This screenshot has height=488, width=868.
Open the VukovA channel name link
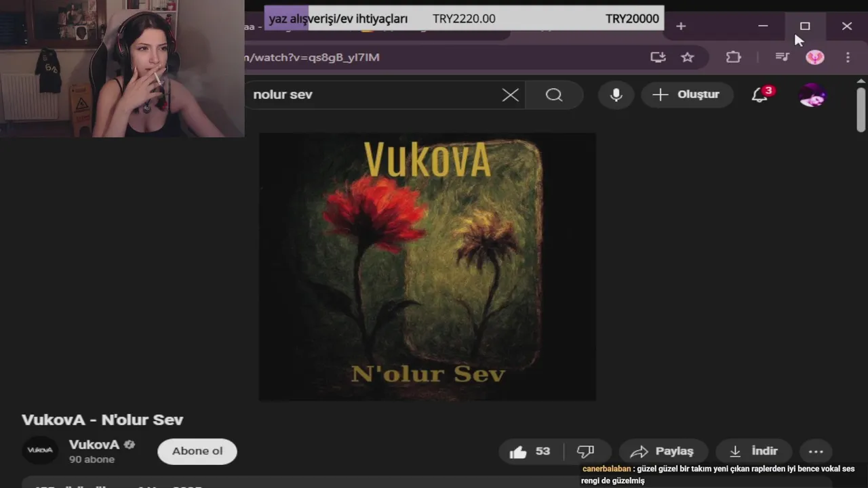click(94, 445)
